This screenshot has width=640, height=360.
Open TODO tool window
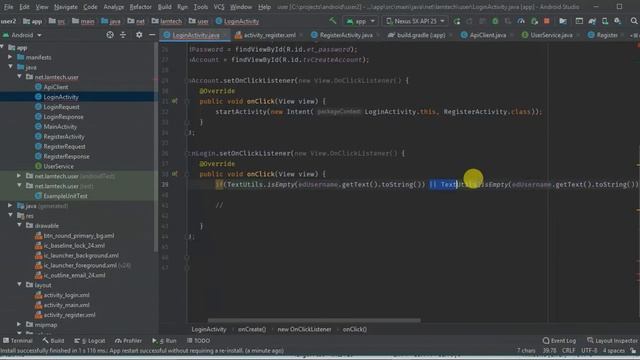pyautogui.click(x=198, y=340)
